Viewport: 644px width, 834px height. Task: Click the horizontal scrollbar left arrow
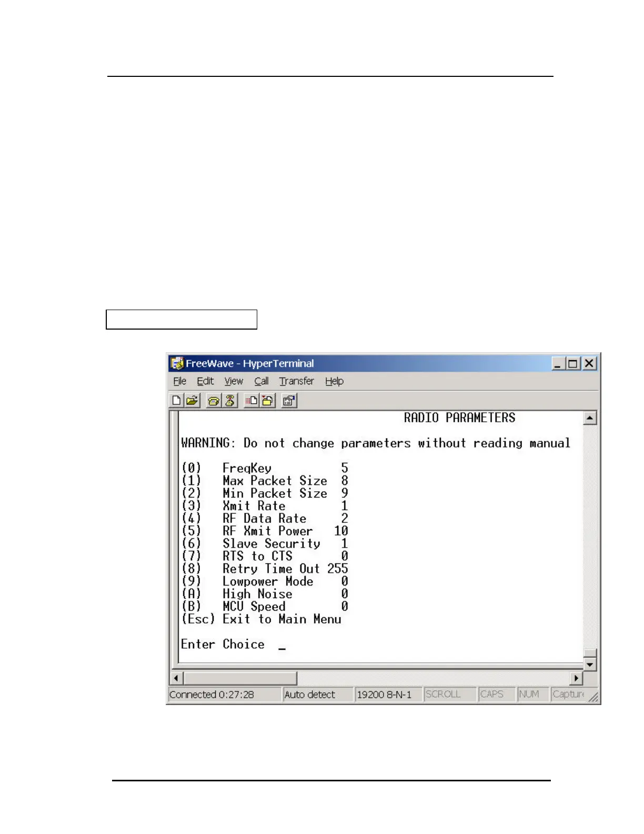[x=176, y=678]
